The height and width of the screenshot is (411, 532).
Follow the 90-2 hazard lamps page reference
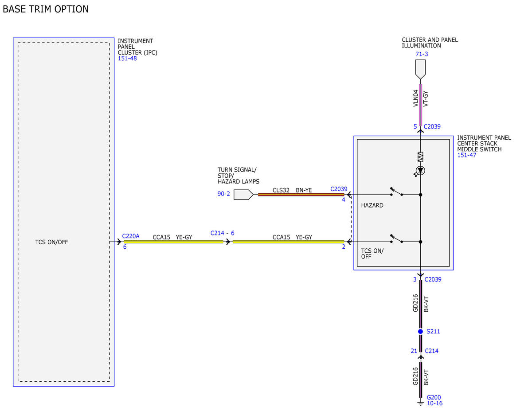[x=224, y=194]
